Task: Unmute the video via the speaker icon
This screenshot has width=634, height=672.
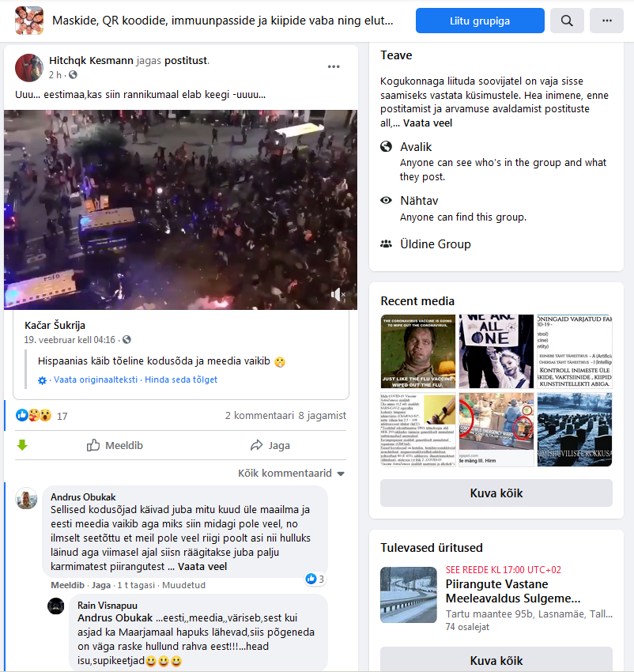Action: coord(338,294)
